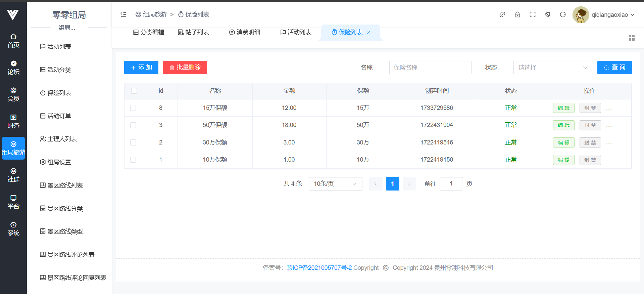Switch to the 消费明细 tab
The image size is (644, 294).
(x=245, y=32)
